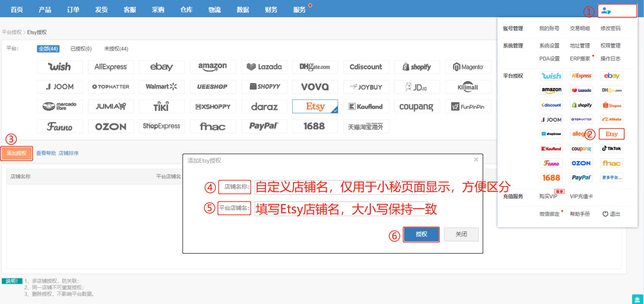Select the 天猫淘宝海外 platform tile

point(366,126)
